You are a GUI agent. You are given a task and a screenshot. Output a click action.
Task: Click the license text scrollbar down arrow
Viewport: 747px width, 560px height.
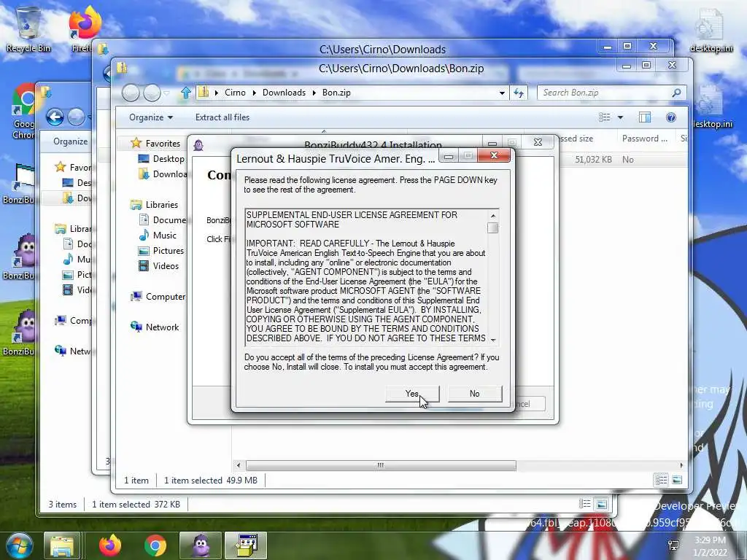coord(493,340)
